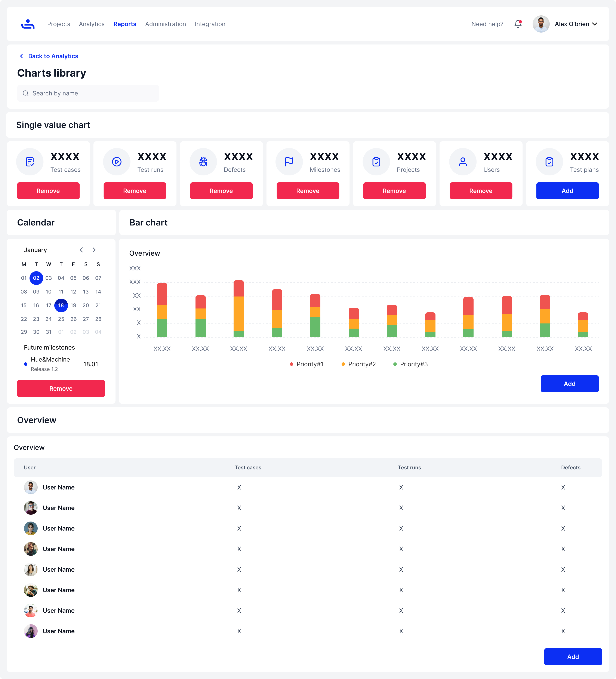This screenshot has width=616, height=679.
Task: Click the Test cases document icon
Action: click(x=30, y=162)
